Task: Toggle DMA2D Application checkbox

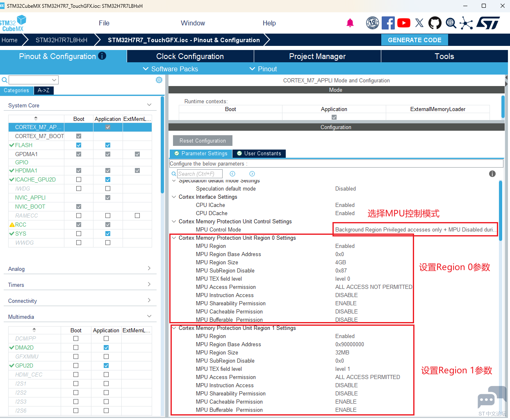Action: coord(106,347)
